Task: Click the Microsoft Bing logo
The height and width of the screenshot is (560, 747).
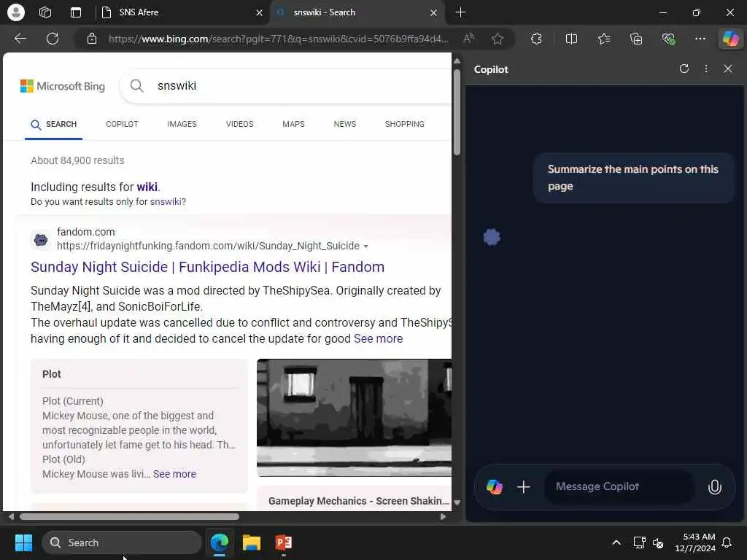Action: pyautogui.click(x=63, y=86)
